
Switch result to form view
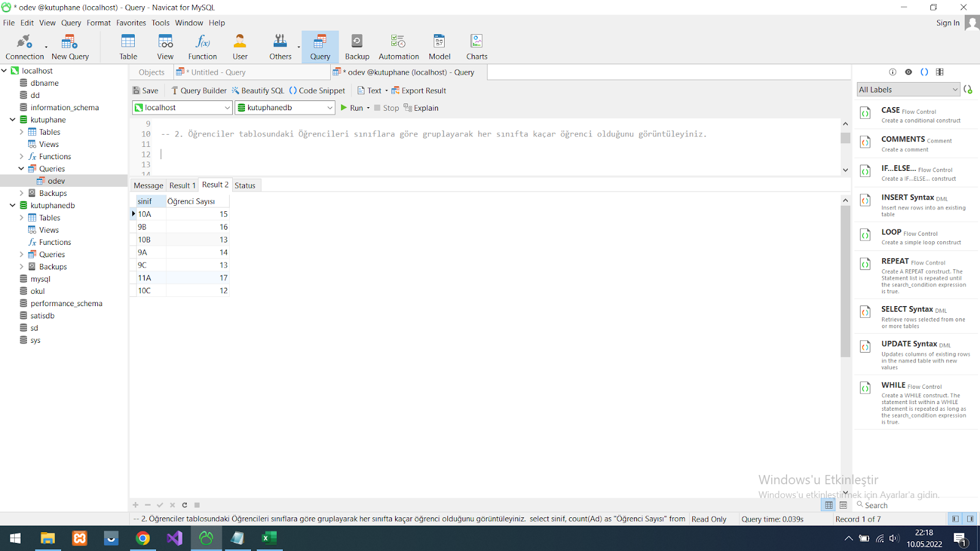point(843,505)
